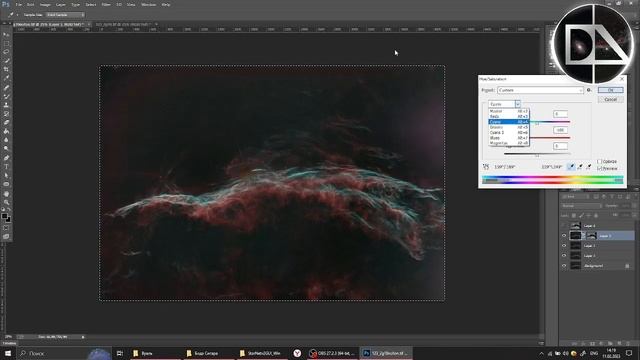Choose the Add to Sample eyedropper

[580, 167]
